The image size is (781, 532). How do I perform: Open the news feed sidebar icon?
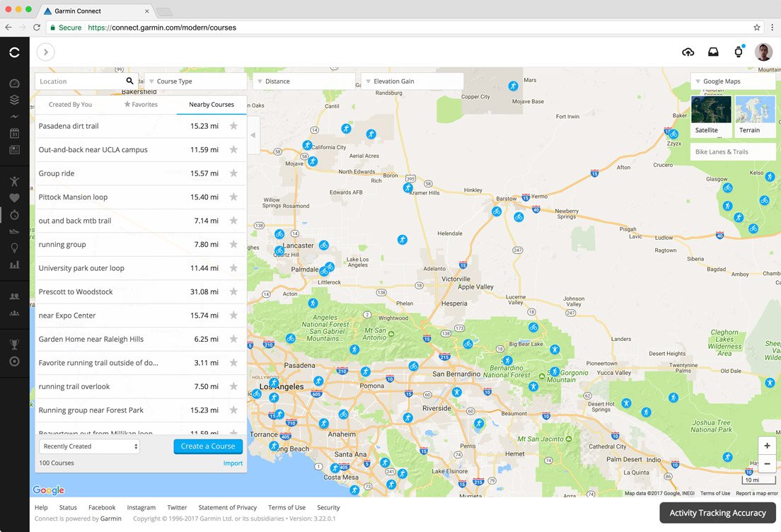coord(14,149)
